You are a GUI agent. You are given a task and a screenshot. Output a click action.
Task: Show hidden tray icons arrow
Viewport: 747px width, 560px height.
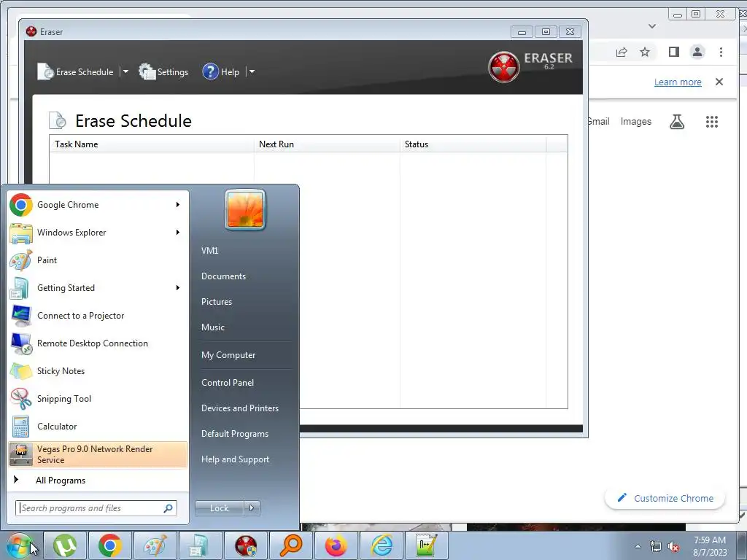tap(638, 547)
